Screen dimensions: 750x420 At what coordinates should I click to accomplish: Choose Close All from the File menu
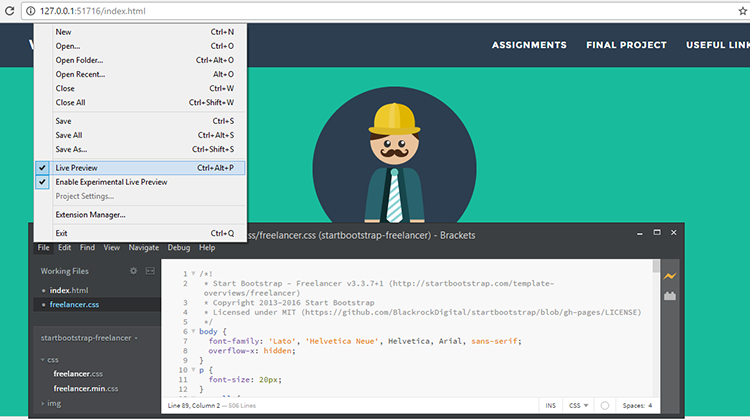[x=140, y=102]
